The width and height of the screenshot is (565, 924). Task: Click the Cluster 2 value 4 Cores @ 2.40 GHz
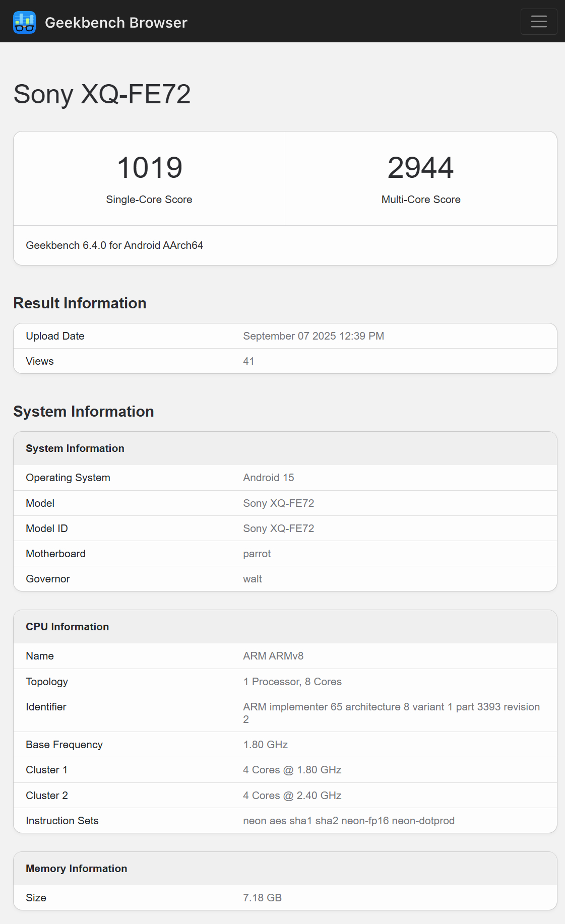click(292, 796)
